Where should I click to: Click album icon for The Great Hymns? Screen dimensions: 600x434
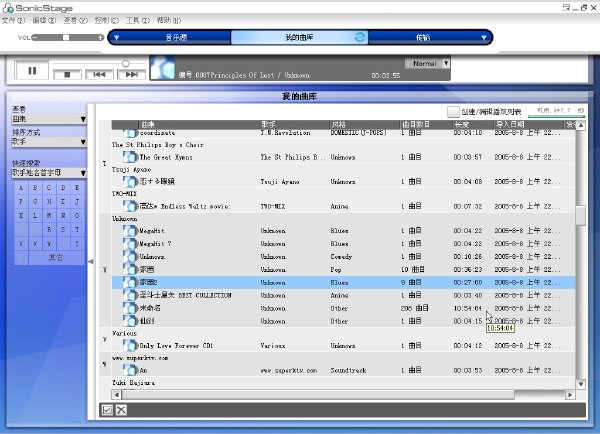(x=130, y=157)
